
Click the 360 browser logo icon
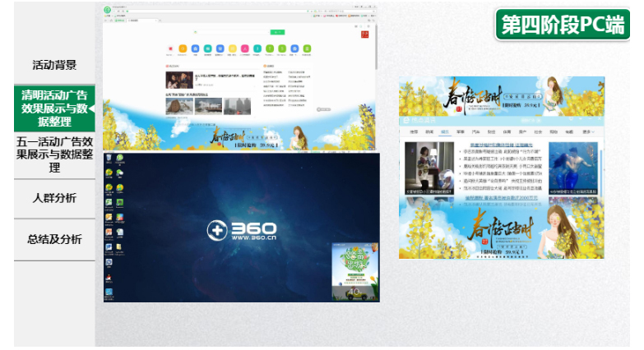click(x=108, y=10)
